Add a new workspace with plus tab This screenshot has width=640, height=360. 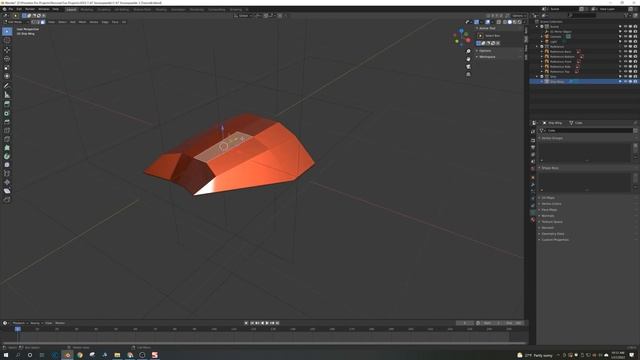coord(247,9)
